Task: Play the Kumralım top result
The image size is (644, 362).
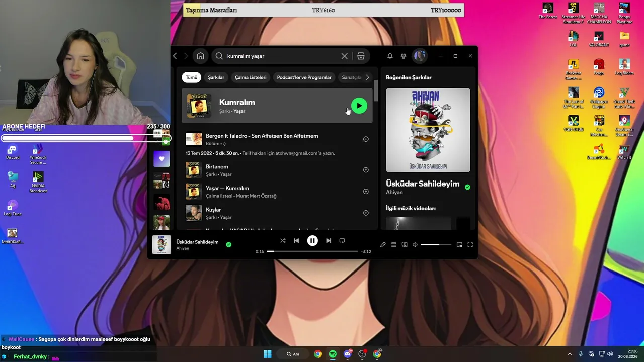Action: [x=359, y=106]
